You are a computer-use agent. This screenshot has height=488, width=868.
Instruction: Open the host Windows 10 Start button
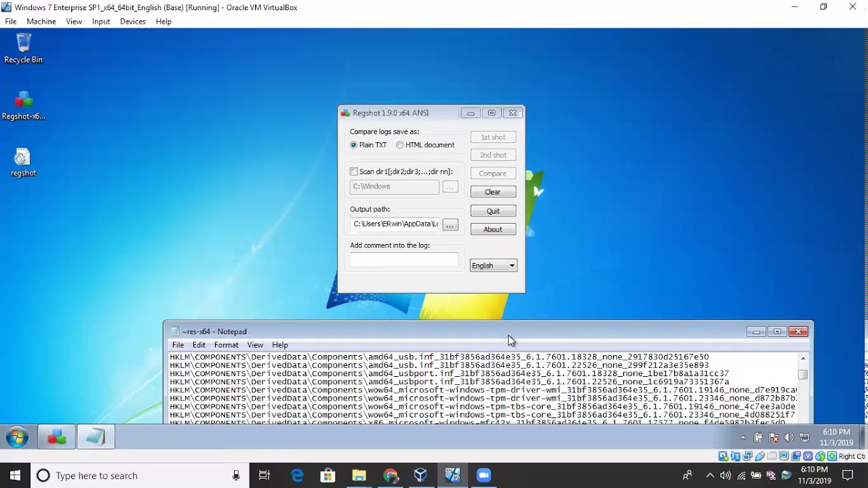click(15, 476)
